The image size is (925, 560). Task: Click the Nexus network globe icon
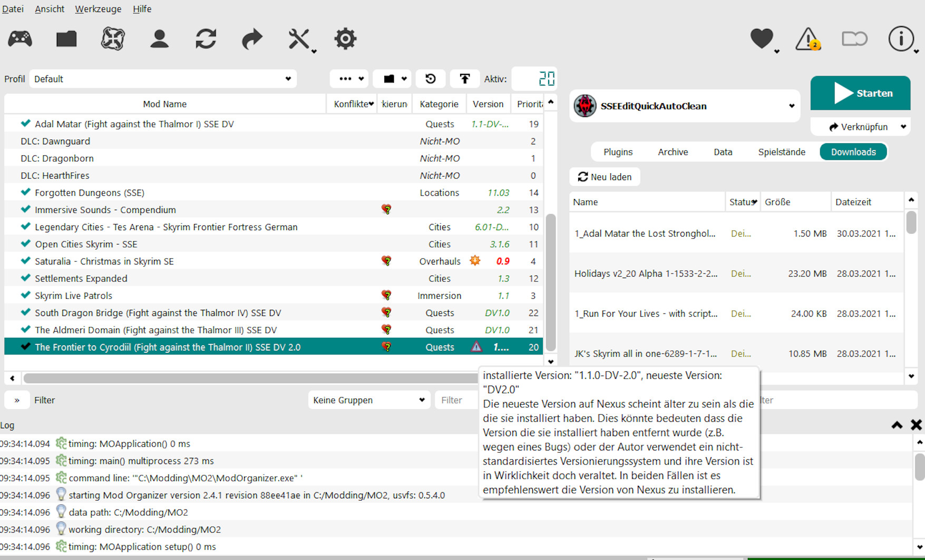pyautogui.click(x=113, y=39)
